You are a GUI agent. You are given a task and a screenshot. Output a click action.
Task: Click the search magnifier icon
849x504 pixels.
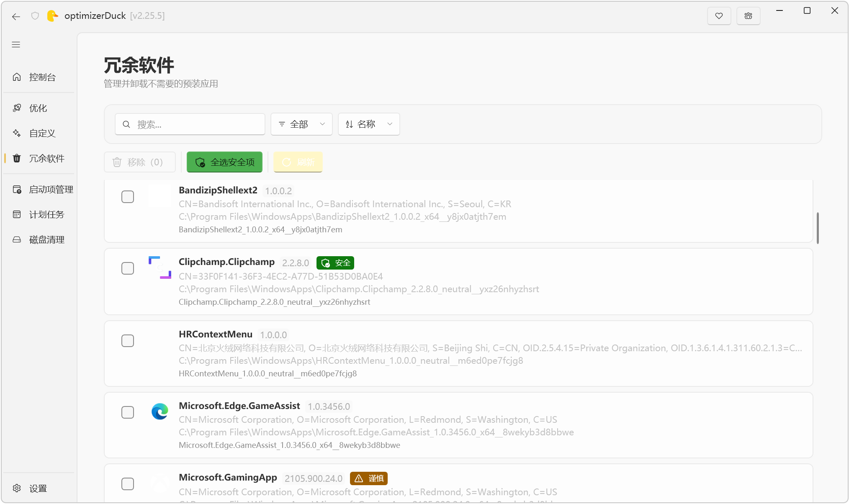pos(126,124)
